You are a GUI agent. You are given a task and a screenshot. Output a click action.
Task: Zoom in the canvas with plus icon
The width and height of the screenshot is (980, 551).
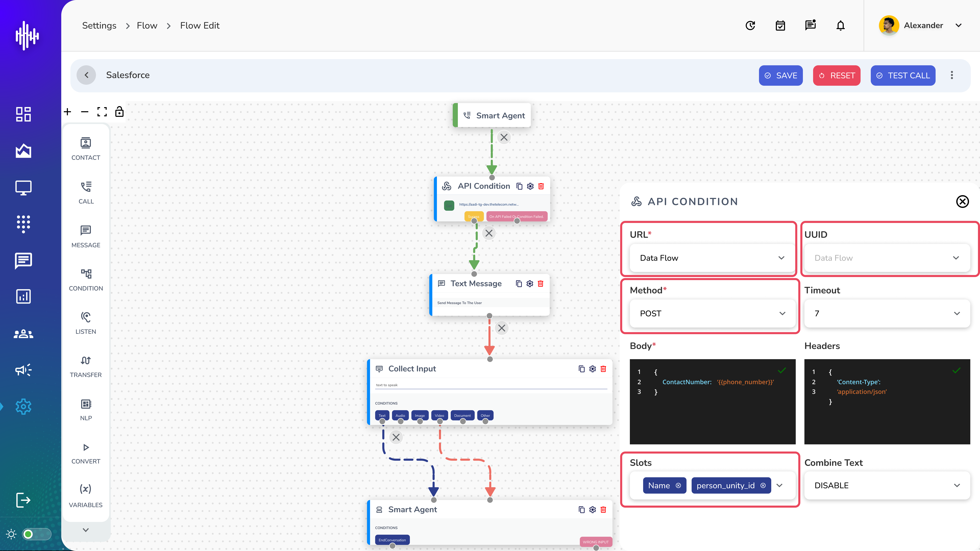pyautogui.click(x=67, y=112)
